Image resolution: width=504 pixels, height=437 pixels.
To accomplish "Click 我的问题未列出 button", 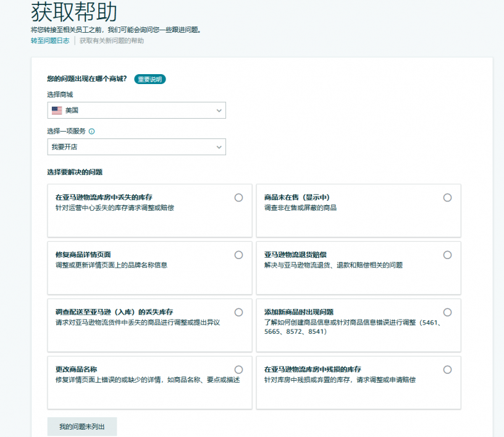I will click(x=82, y=426).
